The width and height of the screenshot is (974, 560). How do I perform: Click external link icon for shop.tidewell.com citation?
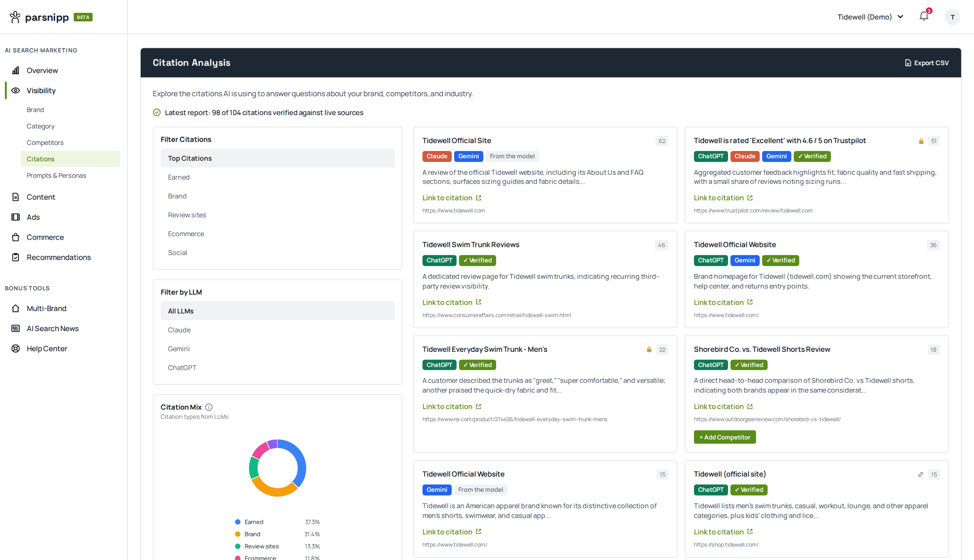tap(750, 531)
